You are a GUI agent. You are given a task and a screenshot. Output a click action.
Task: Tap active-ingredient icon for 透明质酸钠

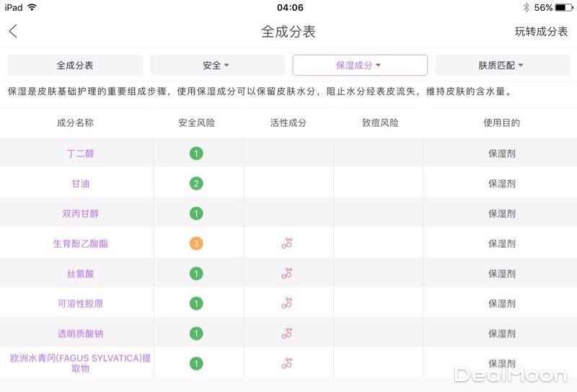click(287, 334)
